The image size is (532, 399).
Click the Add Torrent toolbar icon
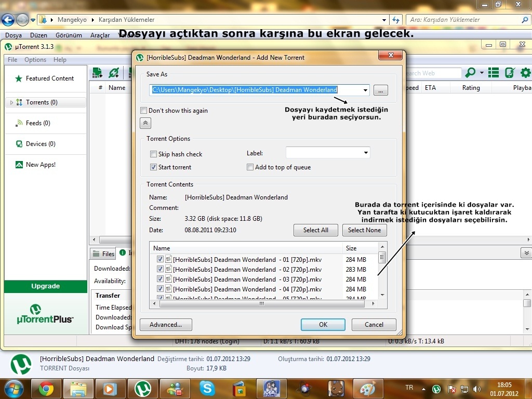(x=97, y=73)
